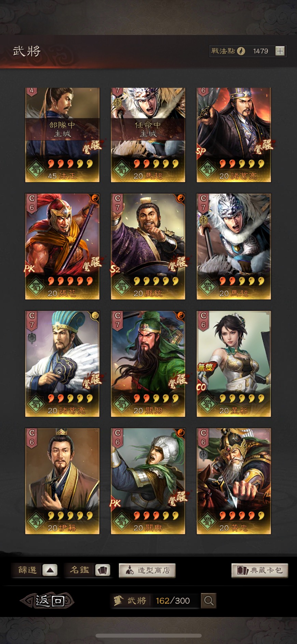Go back with the 返回 button

tap(47, 601)
